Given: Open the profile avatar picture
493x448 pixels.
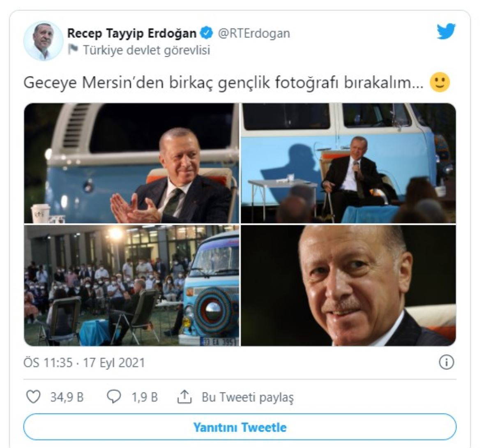Looking at the screenshot, I should (x=43, y=41).
